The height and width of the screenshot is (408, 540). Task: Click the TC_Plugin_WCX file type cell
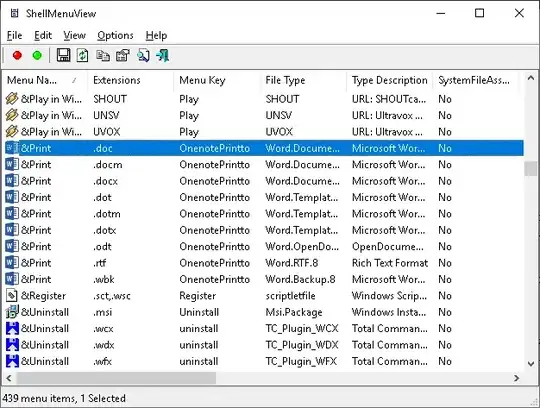tap(302, 328)
